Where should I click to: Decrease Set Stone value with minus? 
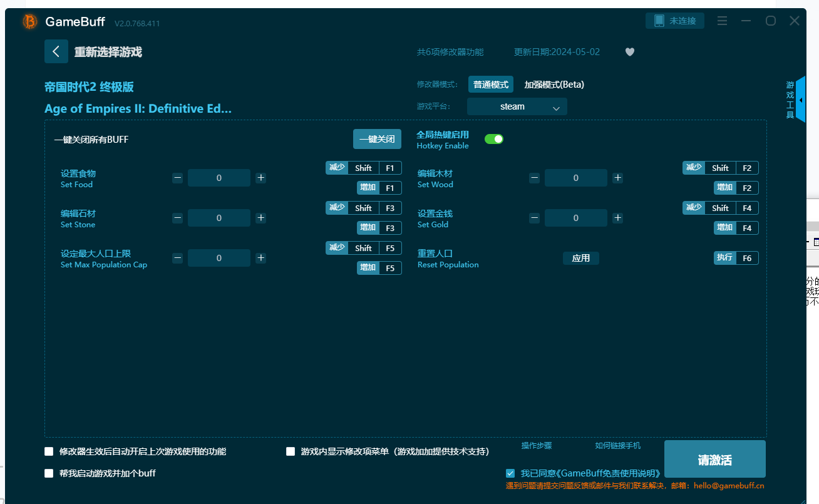point(178,218)
